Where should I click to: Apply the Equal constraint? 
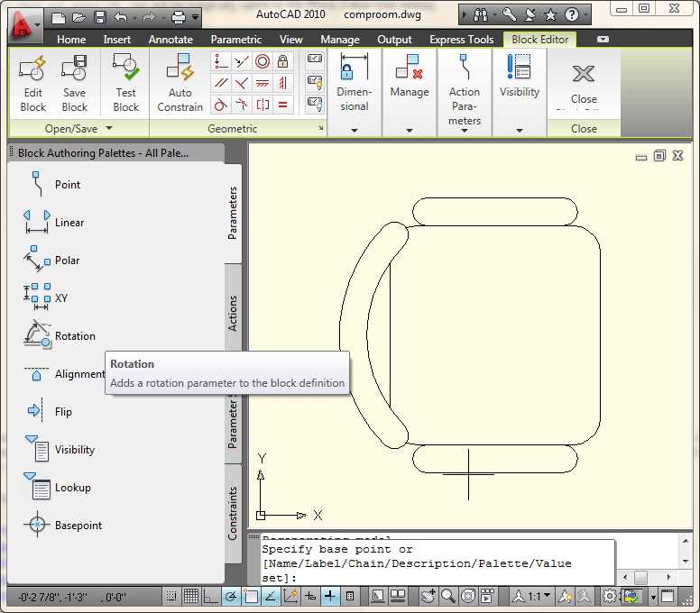(x=283, y=105)
